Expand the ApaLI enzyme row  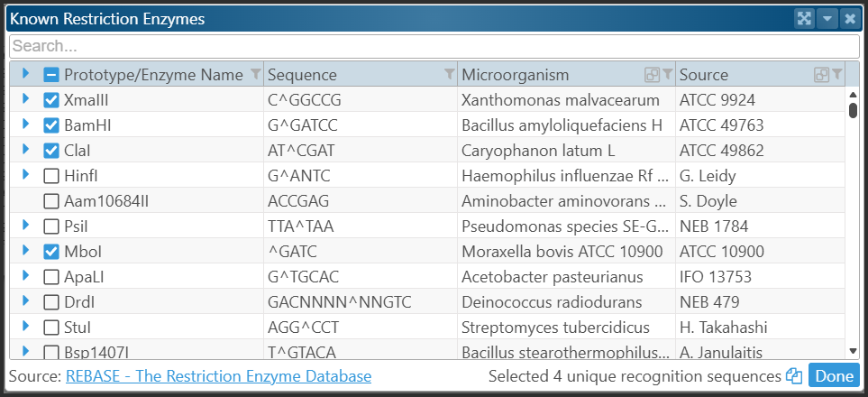pos(26,275)
